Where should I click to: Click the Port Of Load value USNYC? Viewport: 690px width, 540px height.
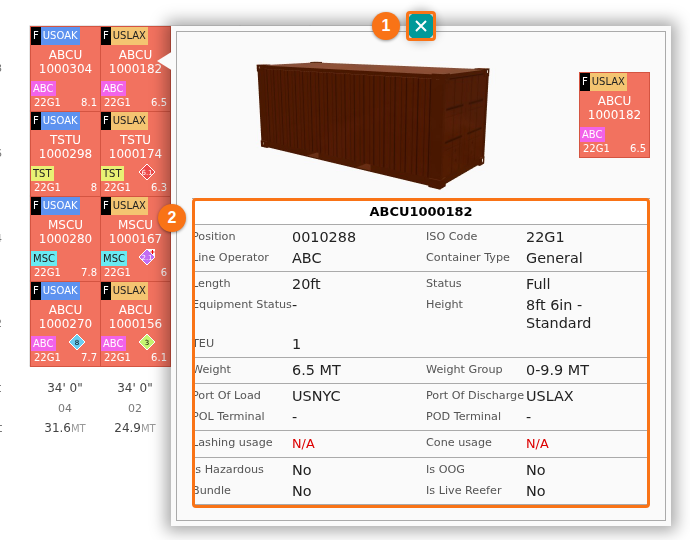point(316,396)
